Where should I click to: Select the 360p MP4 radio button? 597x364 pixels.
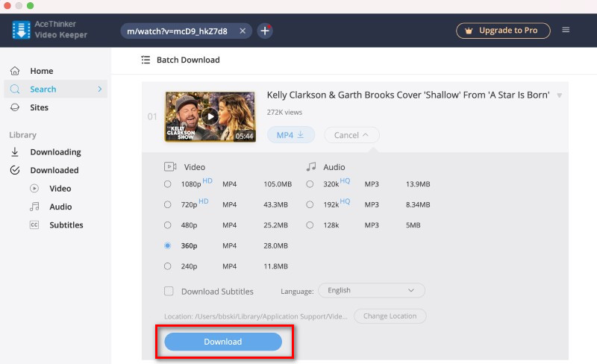pos(167,245)
